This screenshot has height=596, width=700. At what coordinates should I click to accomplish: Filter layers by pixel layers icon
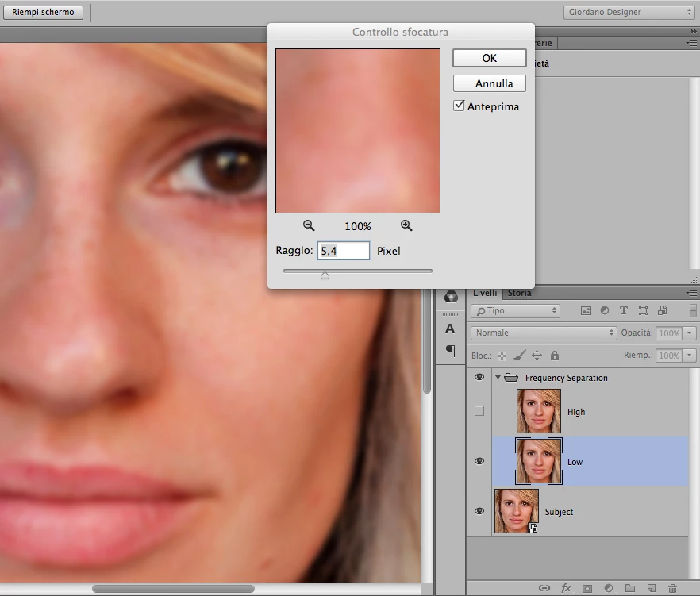(586, 311)
